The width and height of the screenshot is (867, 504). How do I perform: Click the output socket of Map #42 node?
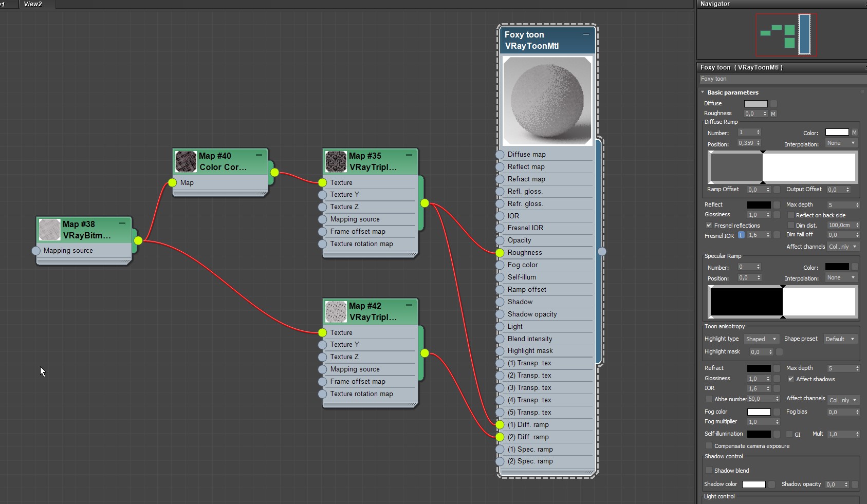tap(425, 353)
